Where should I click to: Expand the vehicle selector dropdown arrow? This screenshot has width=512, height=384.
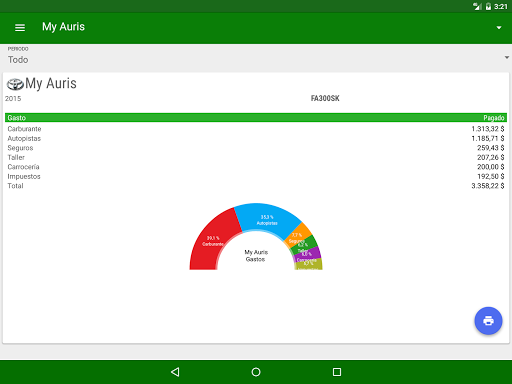pos(499,28)
